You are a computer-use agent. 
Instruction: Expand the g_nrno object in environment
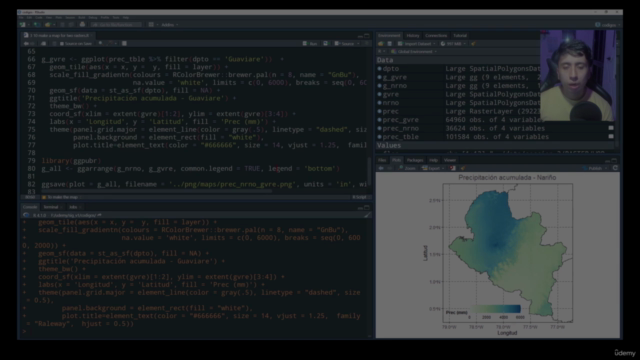click(380, 86)
